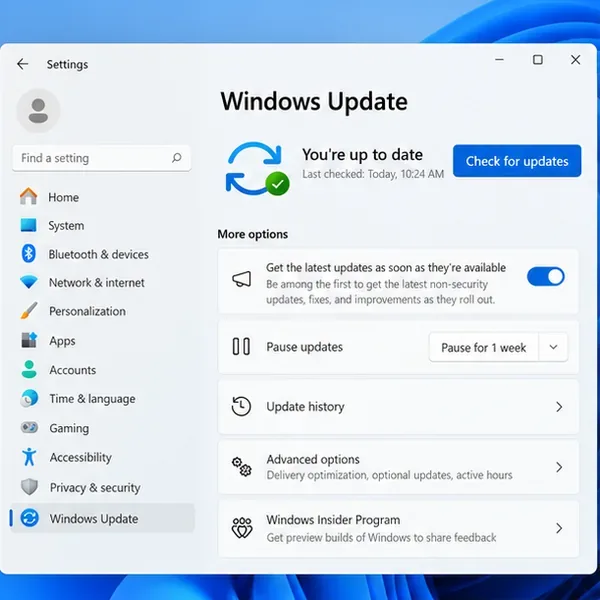The image size is (600, 600).
Task: Click the search magnifier icon
Action: 176,158
